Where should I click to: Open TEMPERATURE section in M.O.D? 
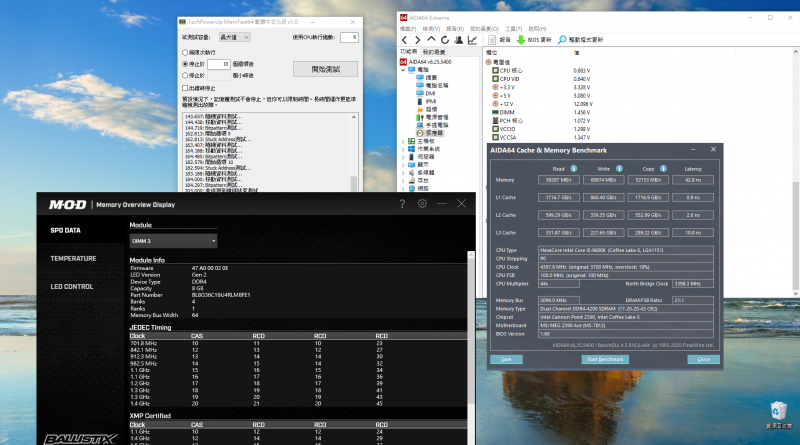click(73, 259)
